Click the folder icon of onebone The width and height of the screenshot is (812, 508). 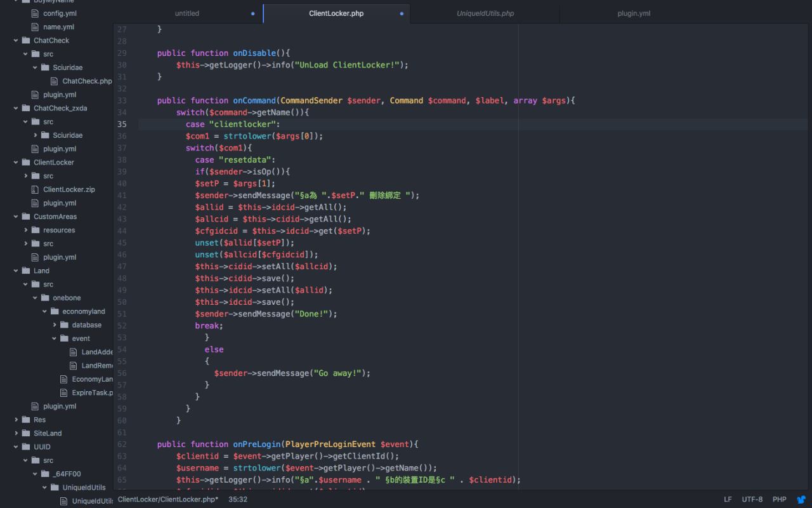click(x=45, y=298)
